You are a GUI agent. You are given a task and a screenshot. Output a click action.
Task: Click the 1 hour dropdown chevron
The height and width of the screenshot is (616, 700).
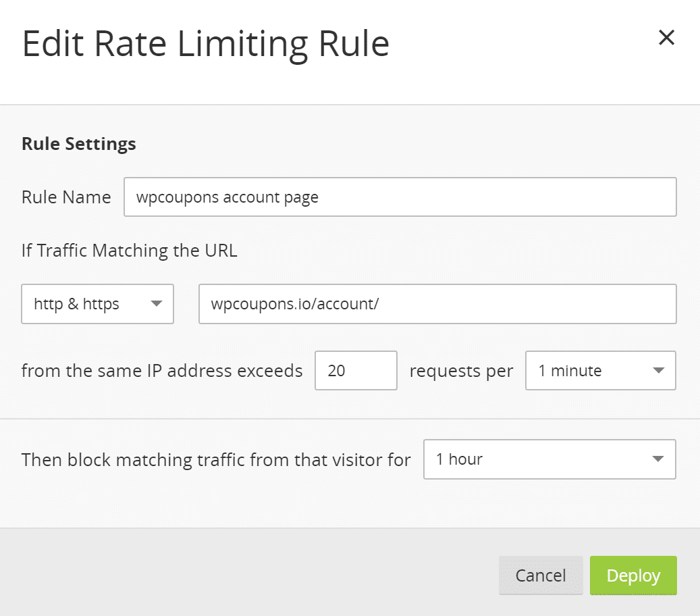coord(658,459)
